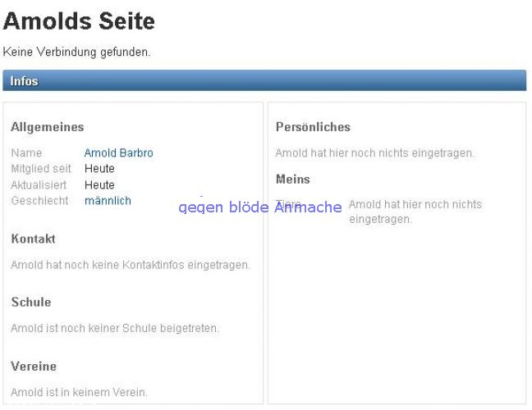Image resolution: width=532 pixels, height=410 pixels.
Task: Click the Geschlecht field label
Action: [x=39, y=201]
